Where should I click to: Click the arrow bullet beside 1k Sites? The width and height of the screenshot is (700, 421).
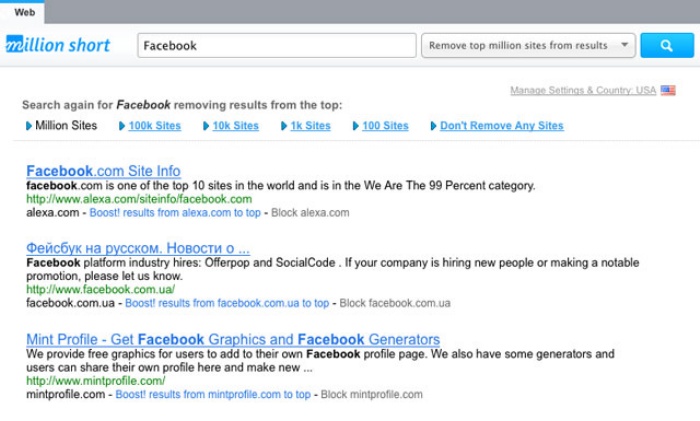[283, 126]
